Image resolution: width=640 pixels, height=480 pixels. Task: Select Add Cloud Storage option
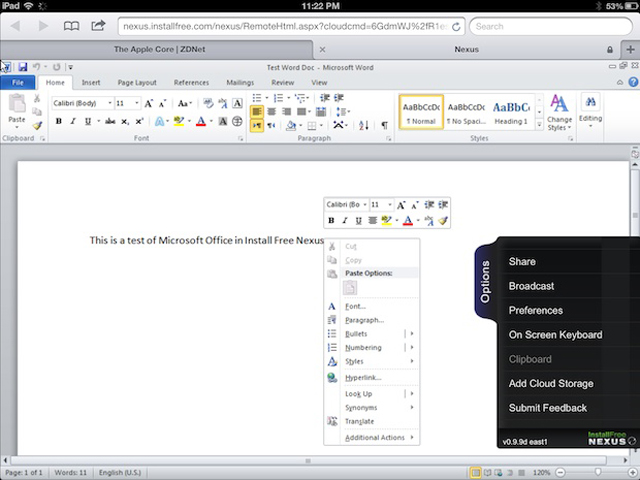tap(551, 383)
